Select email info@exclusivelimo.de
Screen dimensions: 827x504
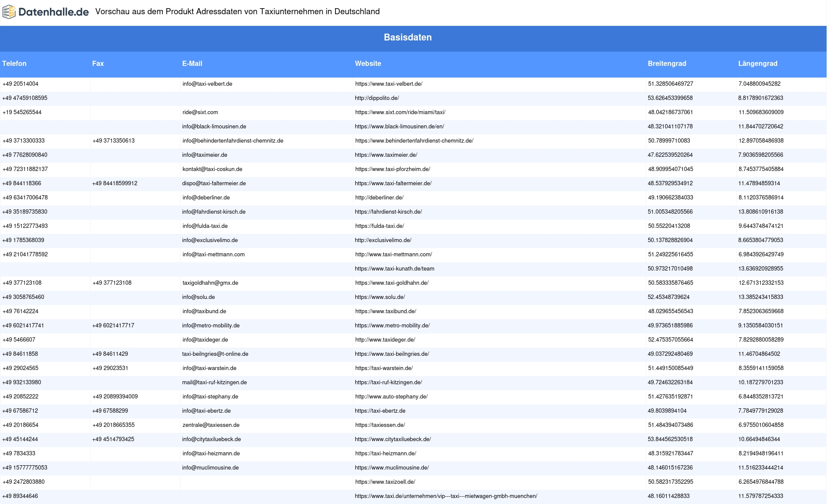pyautogui.click(x=210, y=240)
